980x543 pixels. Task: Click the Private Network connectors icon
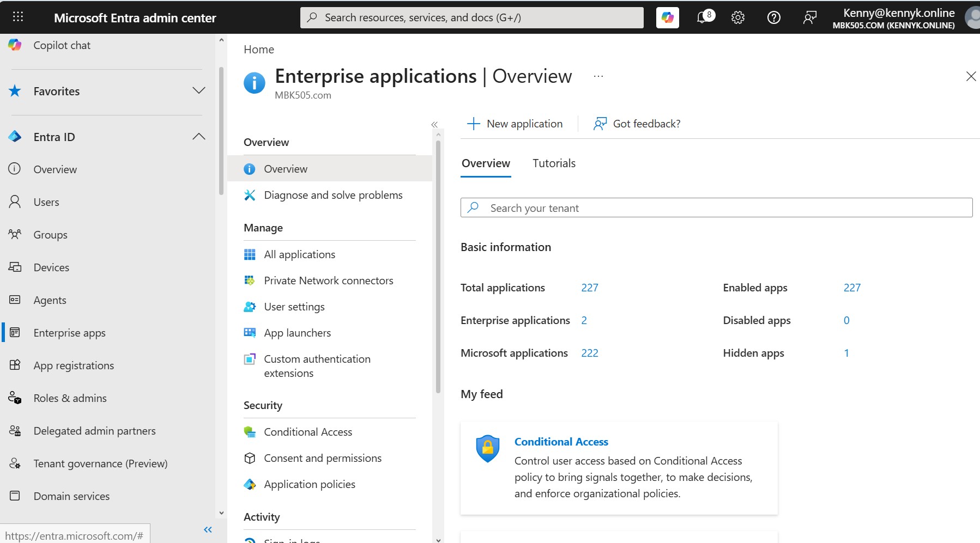pyautogui.click(x=250, y=280)
